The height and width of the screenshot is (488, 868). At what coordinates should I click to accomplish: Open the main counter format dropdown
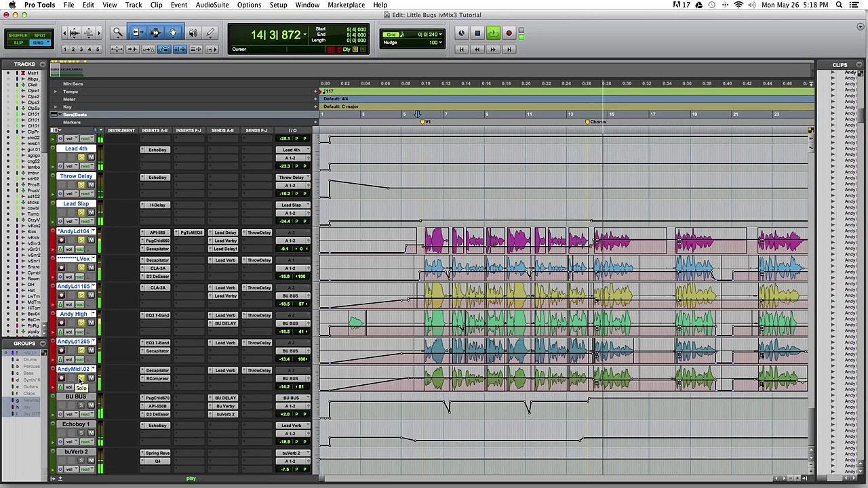306,35
